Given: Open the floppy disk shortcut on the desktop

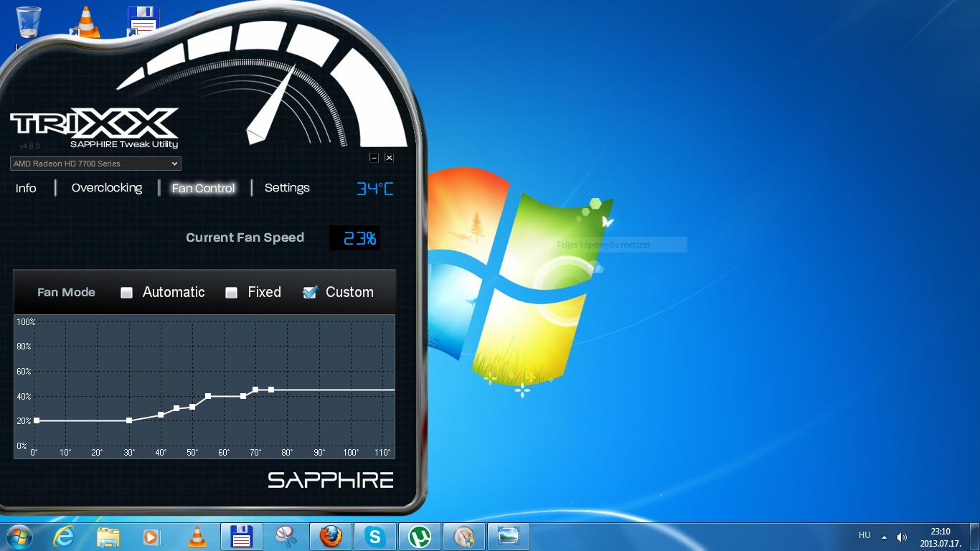Looking at the screenshot, I should click(x=142, y=22).
